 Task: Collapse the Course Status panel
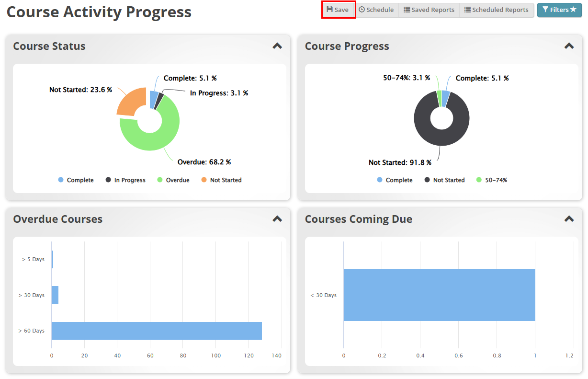click(277, 46)
